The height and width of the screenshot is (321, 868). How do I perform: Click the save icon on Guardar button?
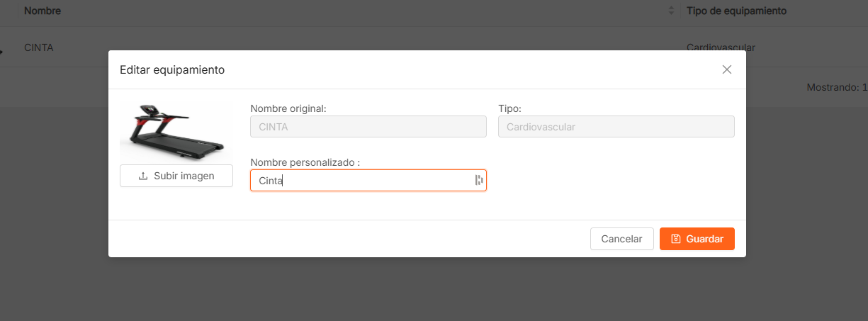point(676,239)
